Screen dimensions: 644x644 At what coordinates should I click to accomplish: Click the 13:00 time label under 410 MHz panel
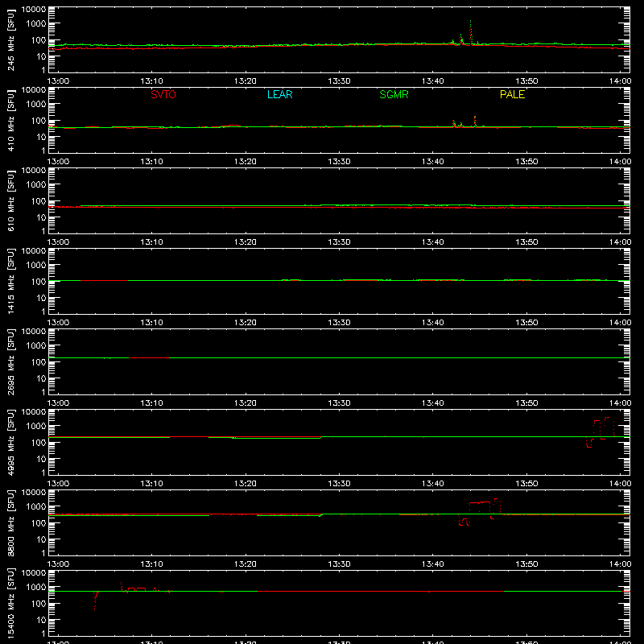point(58,162)
